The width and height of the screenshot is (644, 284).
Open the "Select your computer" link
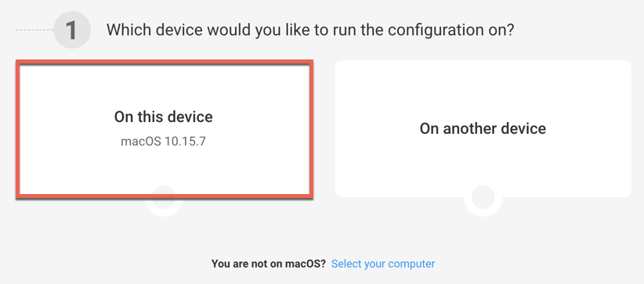[x=383, y=264]
